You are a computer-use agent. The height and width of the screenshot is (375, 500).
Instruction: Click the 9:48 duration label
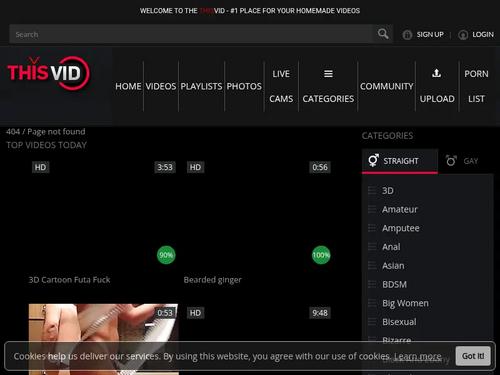click(x=320, y=313)
